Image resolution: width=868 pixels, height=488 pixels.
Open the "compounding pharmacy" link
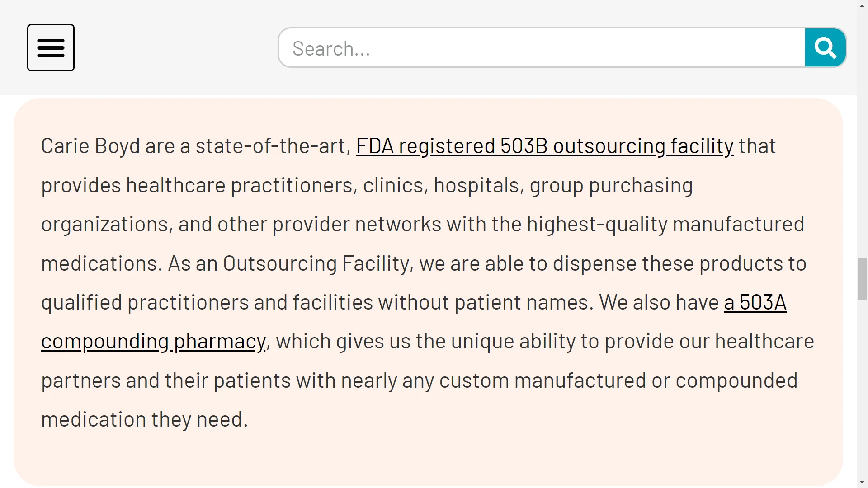153,342
